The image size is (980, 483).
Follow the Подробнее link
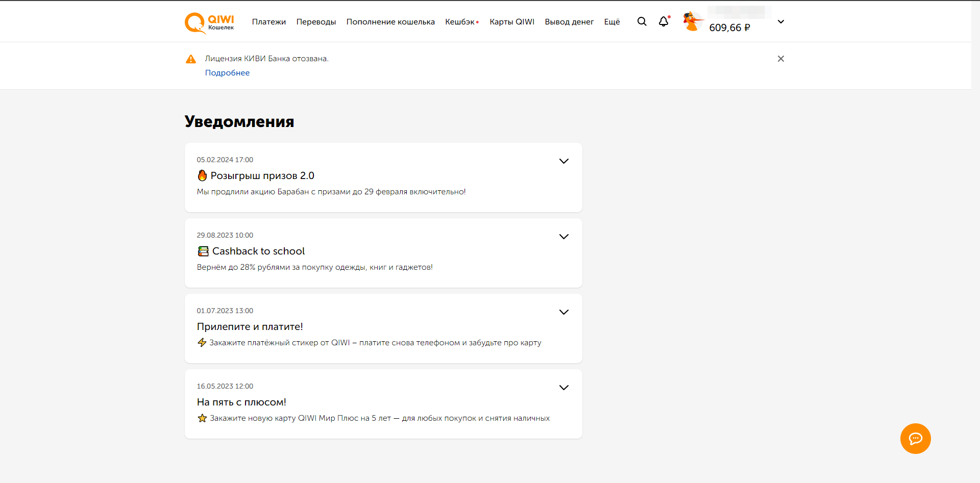coord(227,73)
